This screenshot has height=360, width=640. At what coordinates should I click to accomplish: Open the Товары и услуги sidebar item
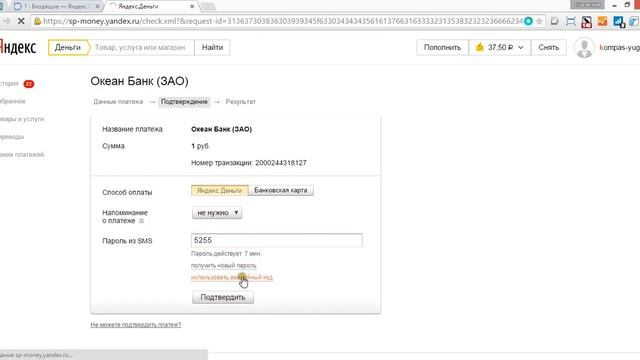(x=22, y=119)
